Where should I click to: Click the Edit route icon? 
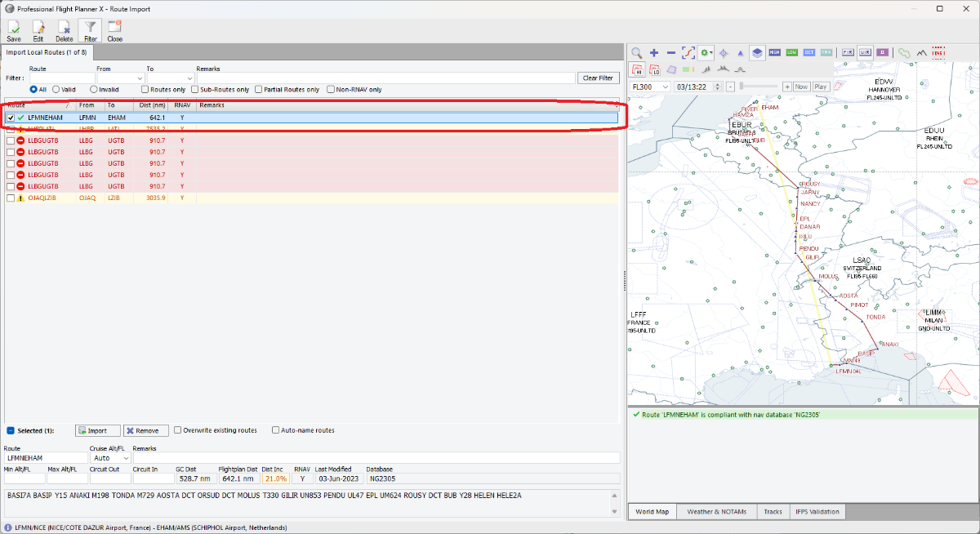pos(38,30)
